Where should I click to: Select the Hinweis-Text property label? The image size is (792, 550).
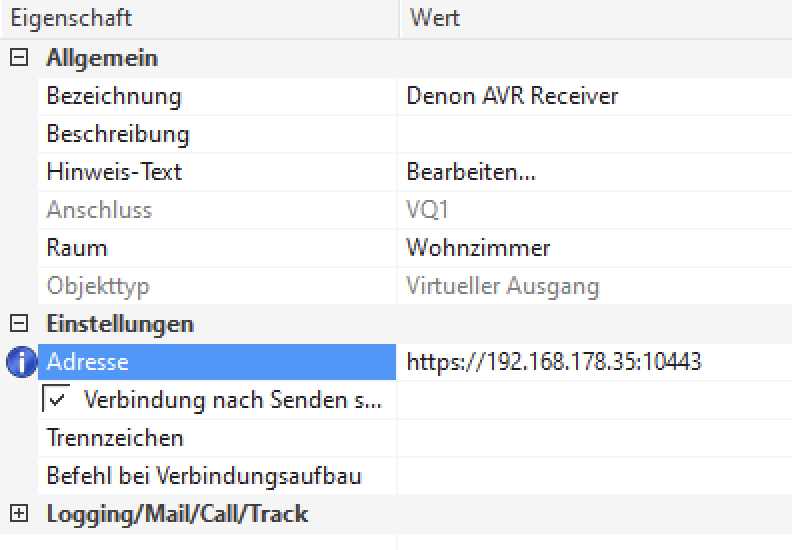[x=114, y=172]
